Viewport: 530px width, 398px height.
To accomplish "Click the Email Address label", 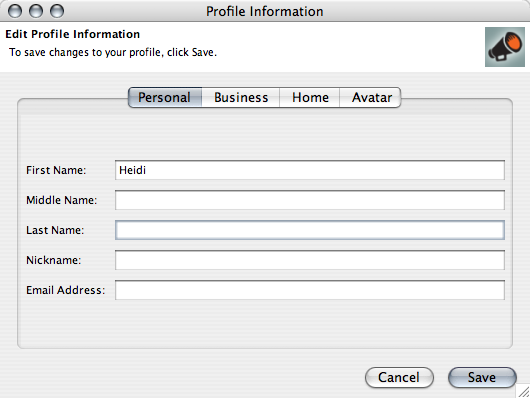I will point(66,290).
